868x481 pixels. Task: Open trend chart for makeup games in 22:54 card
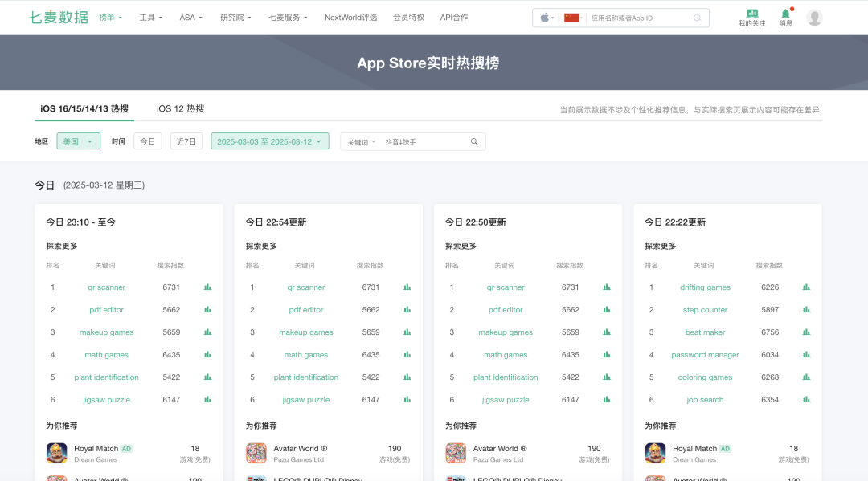(407, 332)
